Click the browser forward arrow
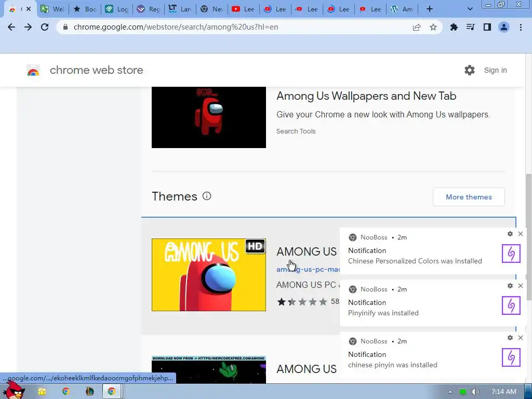 click(x=28, y=27)
